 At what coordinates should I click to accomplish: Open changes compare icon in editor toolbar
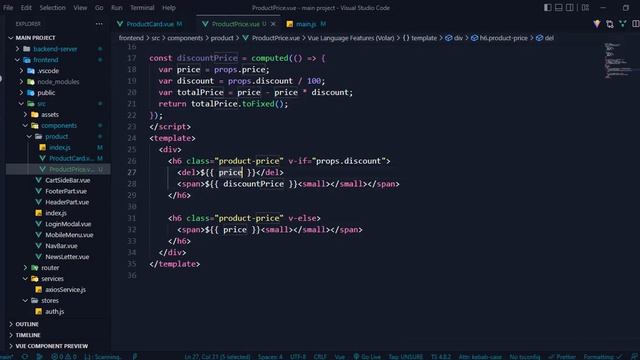pos(610,24)
